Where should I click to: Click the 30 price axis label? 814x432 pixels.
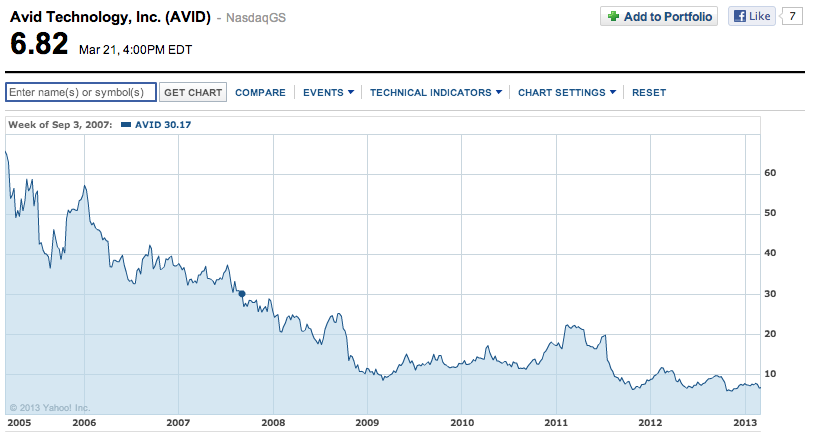coord(770,294)
